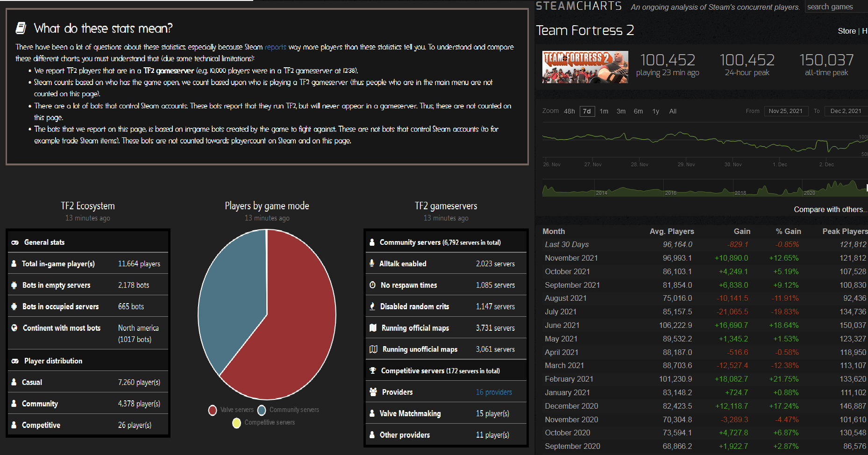Toggle Competitive servers legend entry
The width and height of the screenshot is (868, 455).
(x=264, y=422)
